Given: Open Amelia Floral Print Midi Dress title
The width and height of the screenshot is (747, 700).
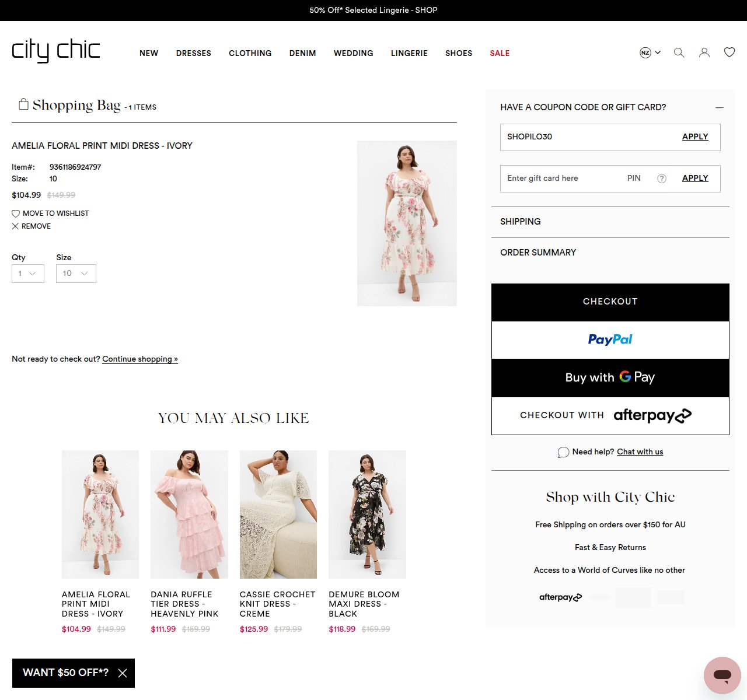Looking at the screenshot, I should pos(102,146).
